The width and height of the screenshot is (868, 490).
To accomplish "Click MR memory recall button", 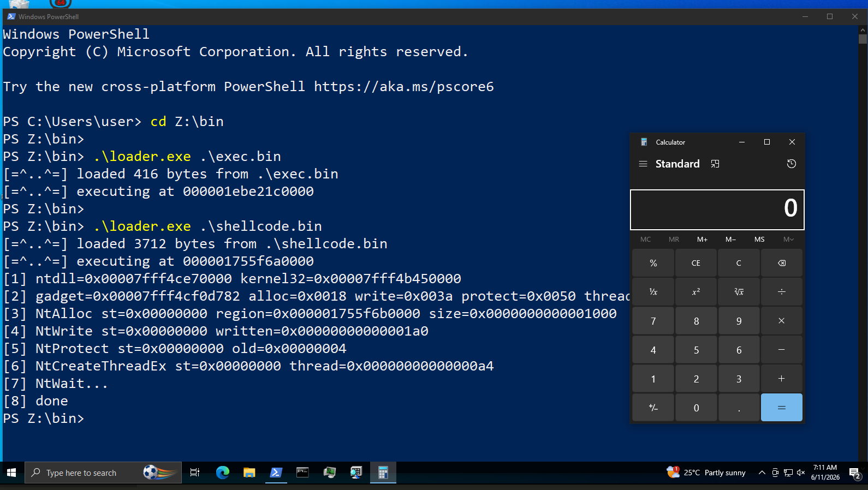I will [x=674, y=239].
